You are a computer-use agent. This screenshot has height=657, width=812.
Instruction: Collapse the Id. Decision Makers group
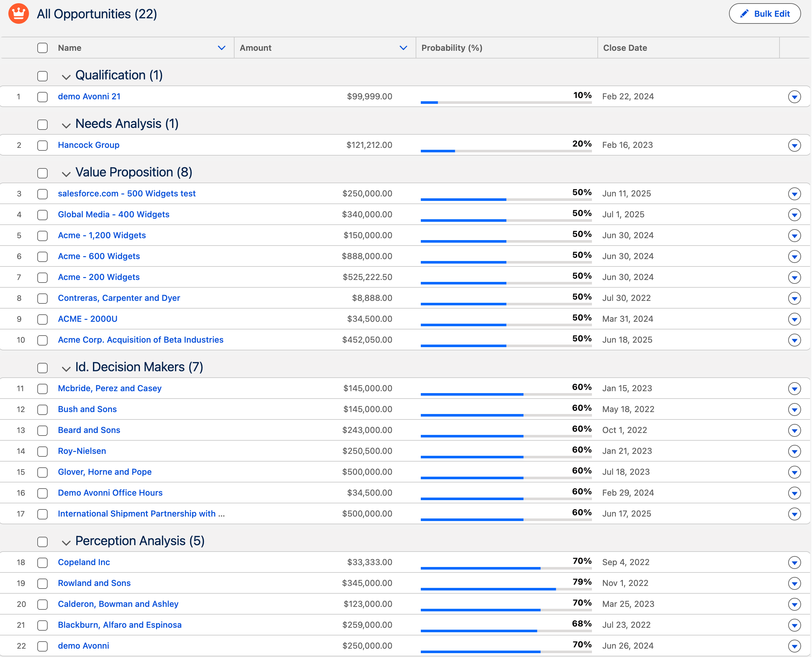pos(66,369)
